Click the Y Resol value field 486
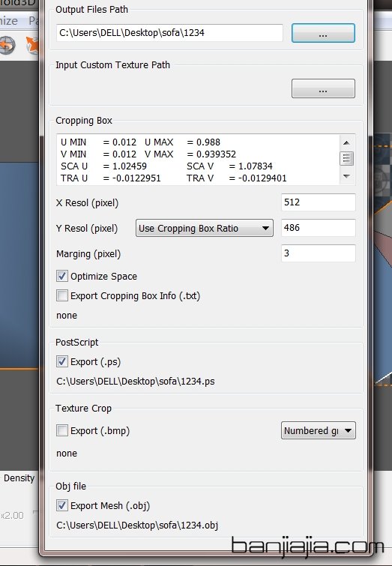392x566 pixels. [319, 228]
